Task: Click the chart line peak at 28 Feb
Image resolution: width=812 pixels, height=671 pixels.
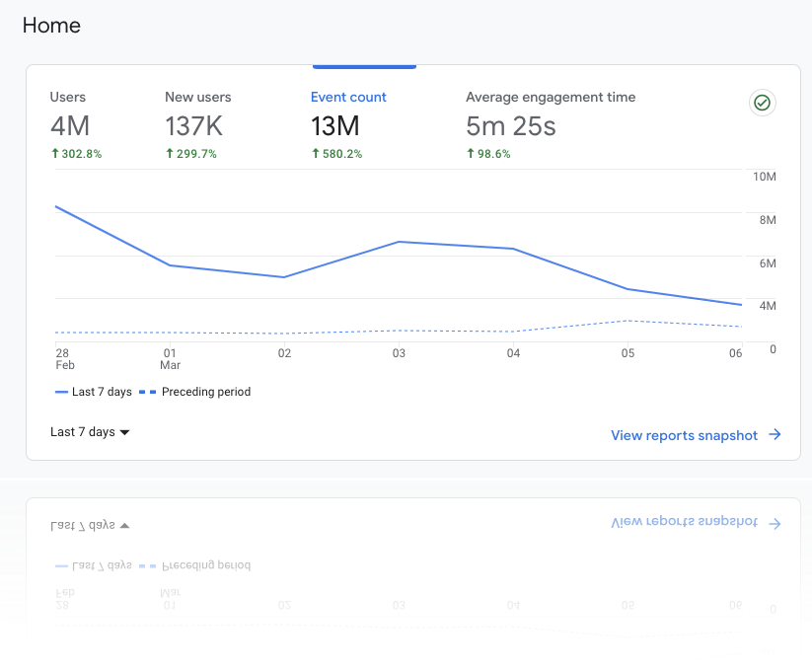Action: point(56,206)
